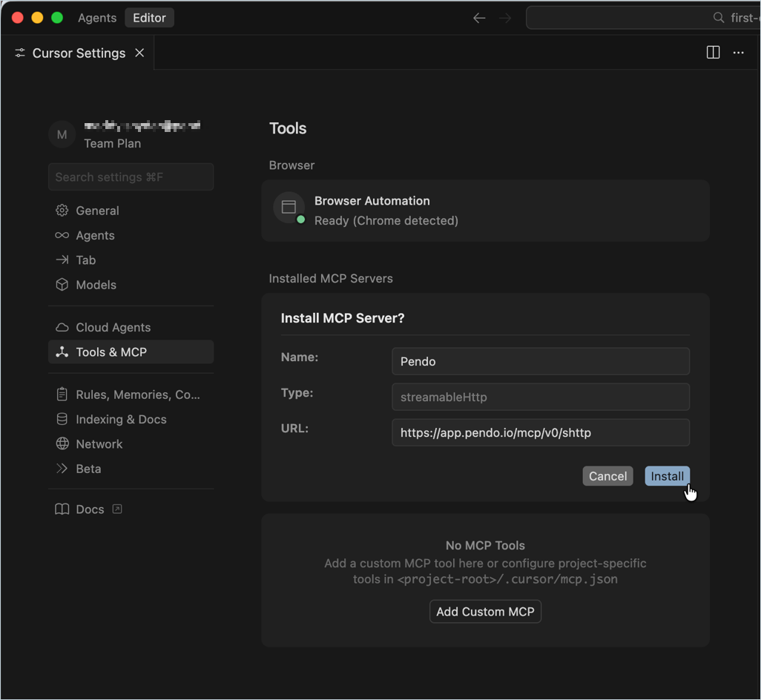Click the Tab arrow icon in sidebar
This screenshot has height=700, width=761.
point(62,260)
